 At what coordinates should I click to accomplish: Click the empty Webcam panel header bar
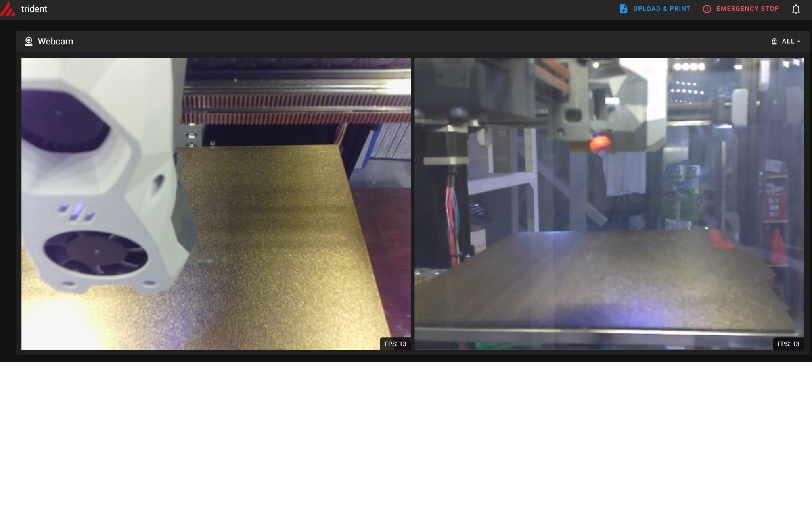click(396, 42)
